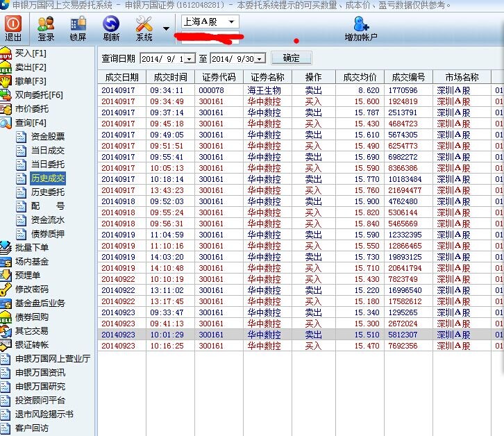Image resolution: width=504 pixels, height=436 pixels.
Task: Open 申银万国研究 link
Action: click(x=40, y=386)
